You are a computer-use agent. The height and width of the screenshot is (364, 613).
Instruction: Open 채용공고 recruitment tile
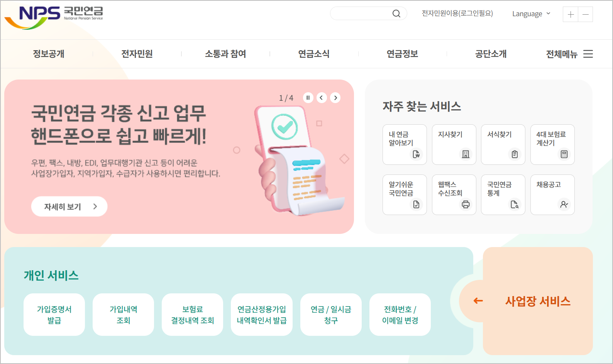[x=552, y=195]
